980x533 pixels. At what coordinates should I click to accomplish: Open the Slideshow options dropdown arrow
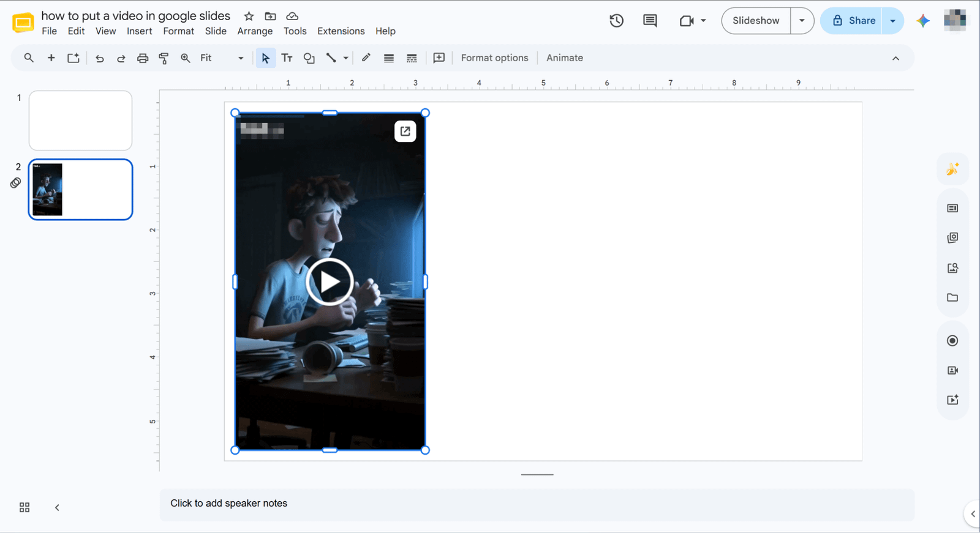tap(802, 21)
